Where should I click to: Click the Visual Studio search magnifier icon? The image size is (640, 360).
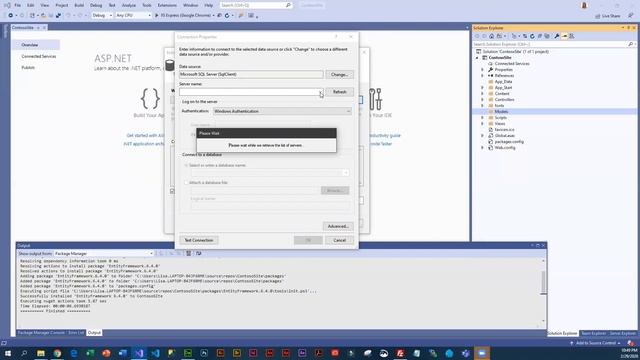click(x=288, y=5)
